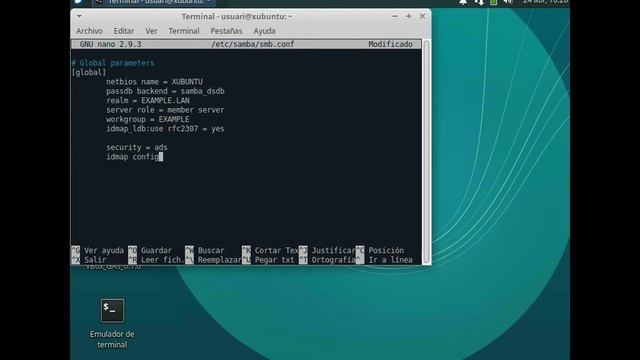
Task: Click the 'Ver ayuda' shortcut label in nano
Action: click(x=104, y=250)
